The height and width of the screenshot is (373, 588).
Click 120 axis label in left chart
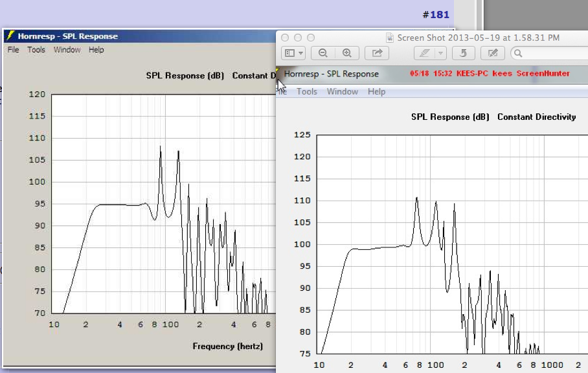37,94
